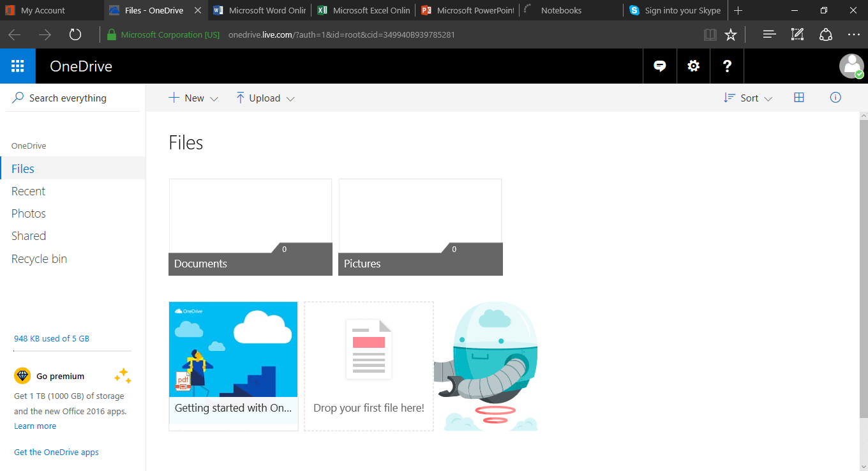Show the details info pane icon
This screenshot has width=868, height=471.
point(835,98)
